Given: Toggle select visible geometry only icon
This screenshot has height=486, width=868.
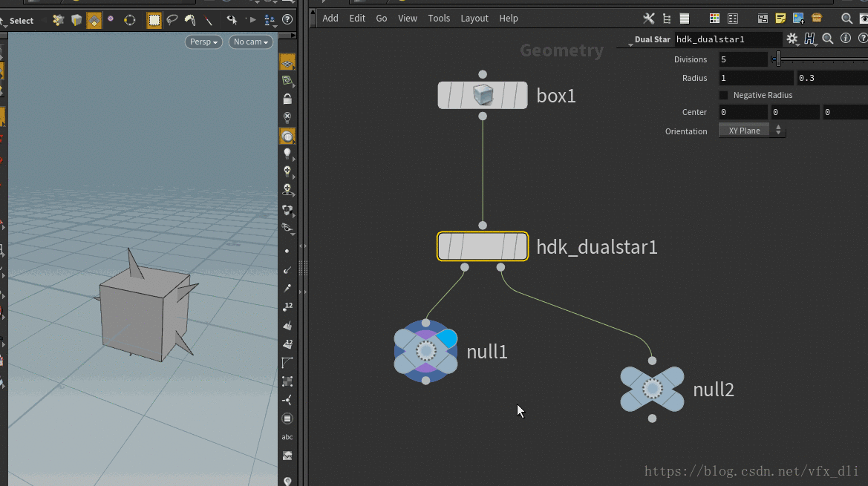Looking at the screenshot, I should [x=232, y=21].
